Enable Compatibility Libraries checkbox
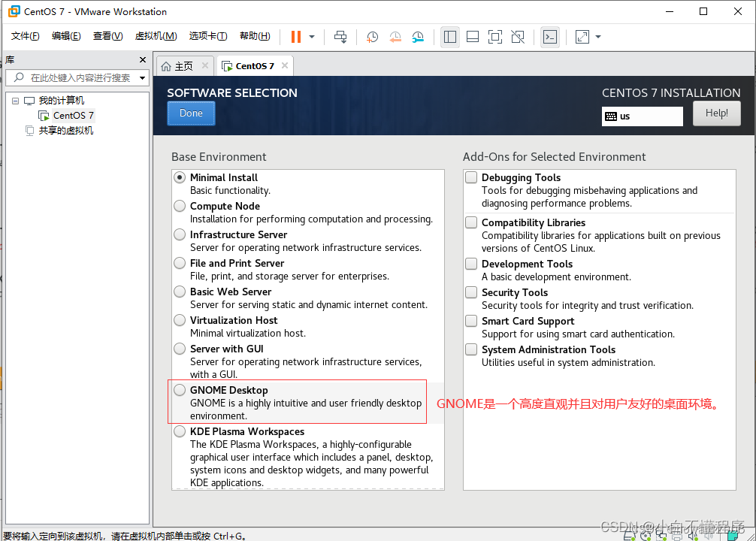Viewport: 756px width, 541px height. pos(471,222)
